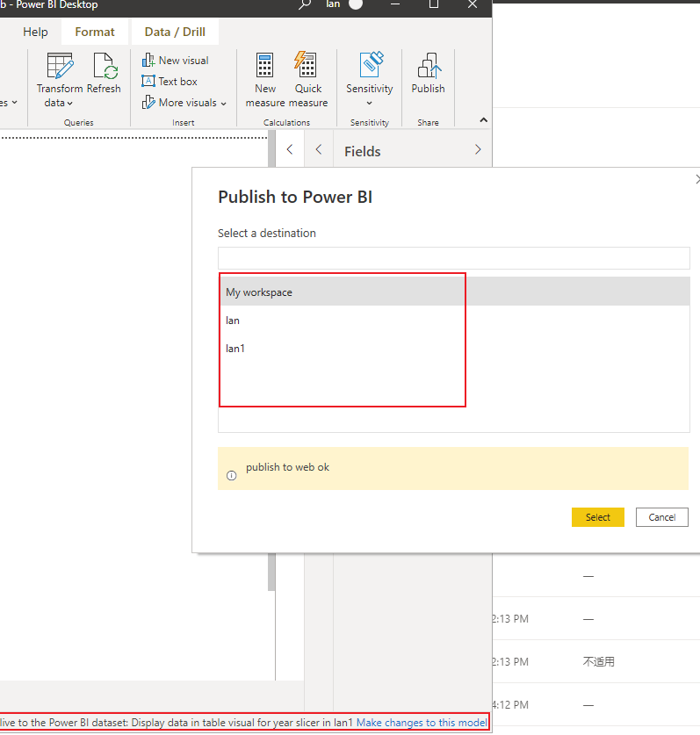Open Transform data dropdown arrow
This screenshot has height=735, width=700.
point(70,103)
